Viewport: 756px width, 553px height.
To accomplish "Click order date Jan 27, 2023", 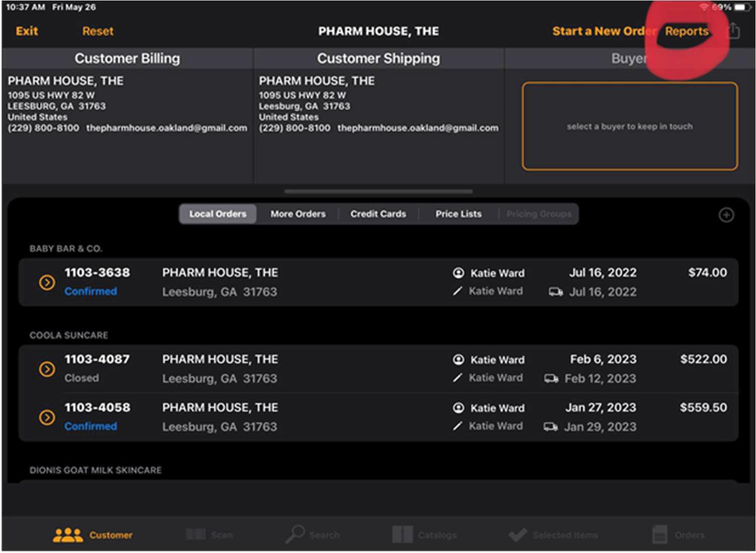I will point(600,408).
